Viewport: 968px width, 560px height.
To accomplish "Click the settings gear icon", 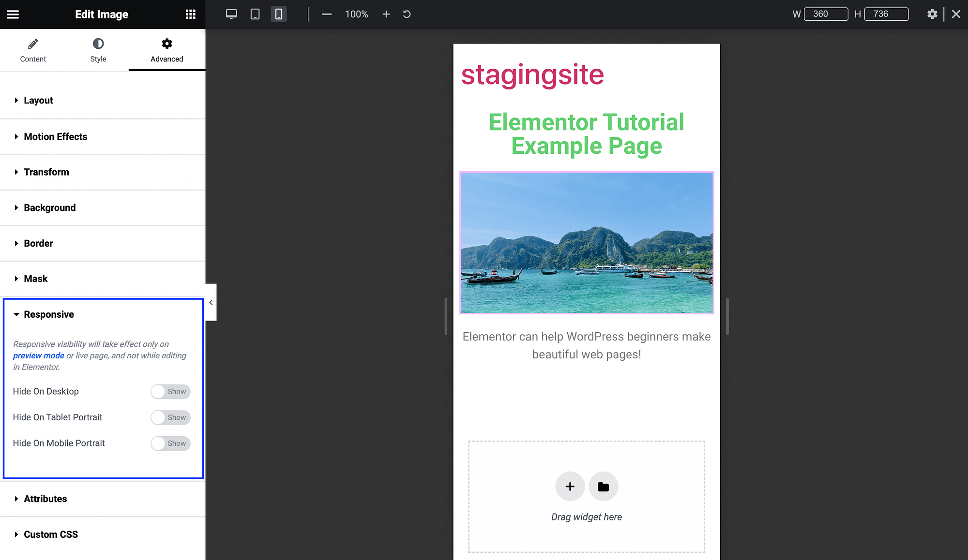I will point(932,14).
